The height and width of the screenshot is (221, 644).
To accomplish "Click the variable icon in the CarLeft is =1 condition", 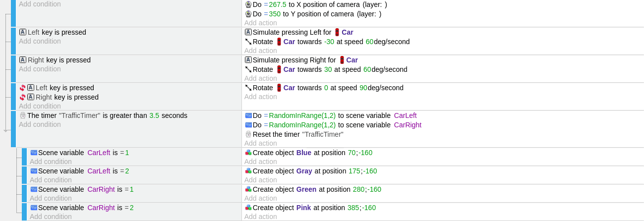I will click(34, 153).
